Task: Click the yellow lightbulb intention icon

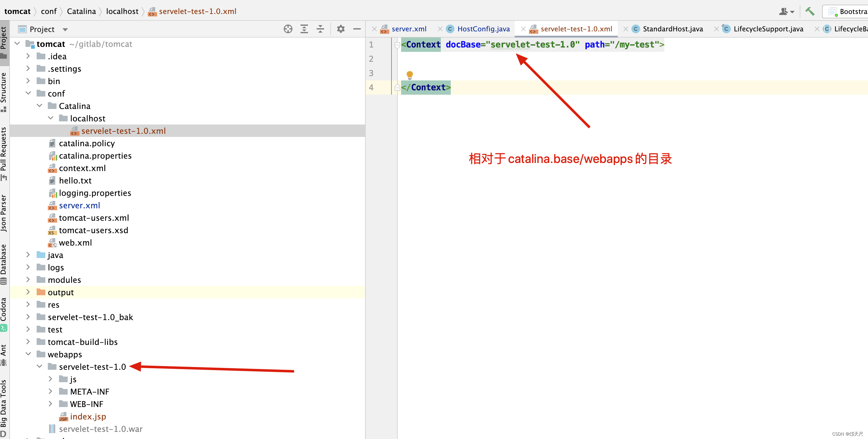Action: coord(409,75)
